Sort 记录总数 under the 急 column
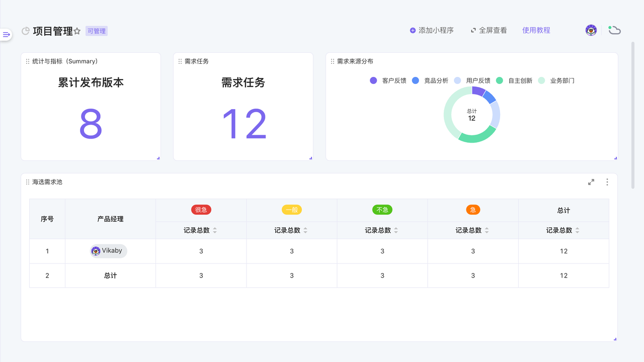 pyautogui.click(x=487, y=230)
